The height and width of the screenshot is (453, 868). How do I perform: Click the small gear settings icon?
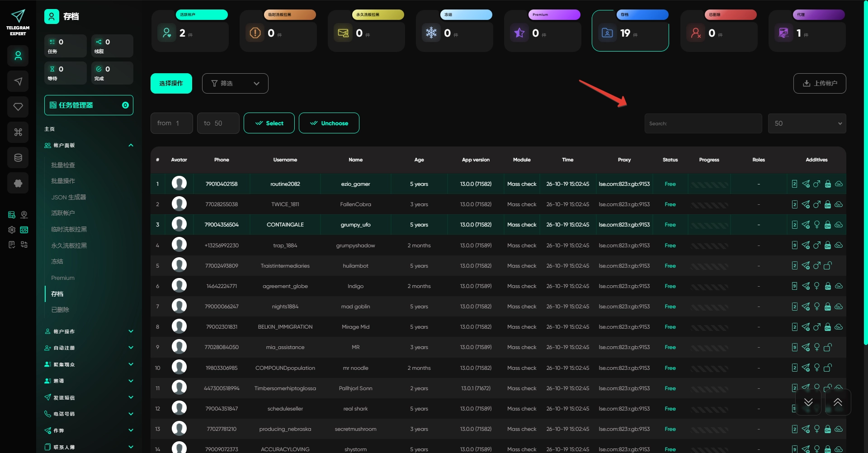12,230
